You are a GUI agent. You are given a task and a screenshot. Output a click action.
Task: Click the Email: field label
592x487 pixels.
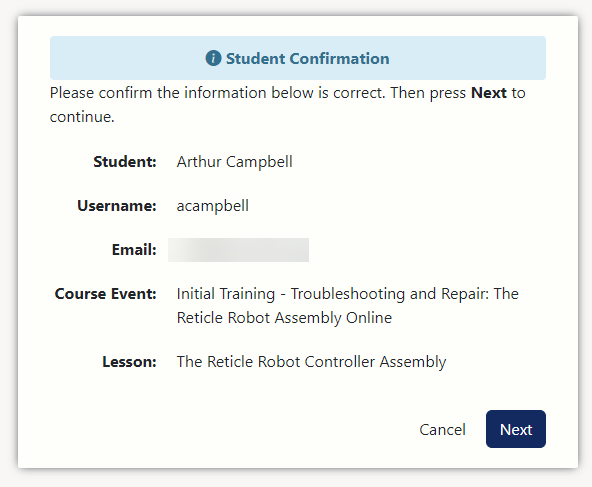(134, 250)
